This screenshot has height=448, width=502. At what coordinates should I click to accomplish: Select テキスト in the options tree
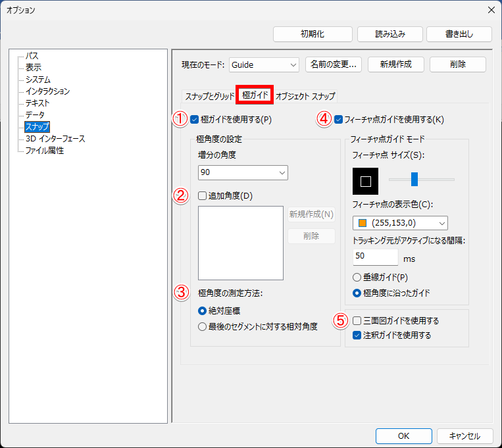[x=38, y=103]
